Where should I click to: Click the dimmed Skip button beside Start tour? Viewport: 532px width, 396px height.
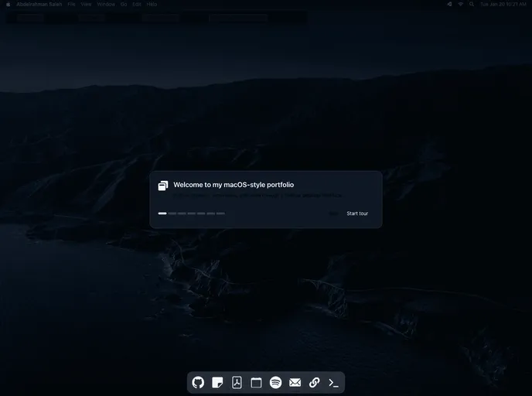pyautogui.click(x=333, y=213)
